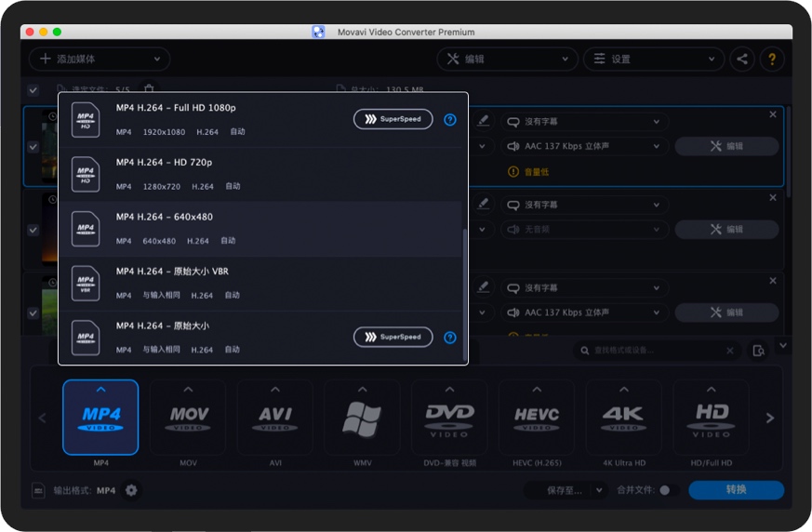Uncheck the second file's checkbox
812x532 pixels.
33,230
